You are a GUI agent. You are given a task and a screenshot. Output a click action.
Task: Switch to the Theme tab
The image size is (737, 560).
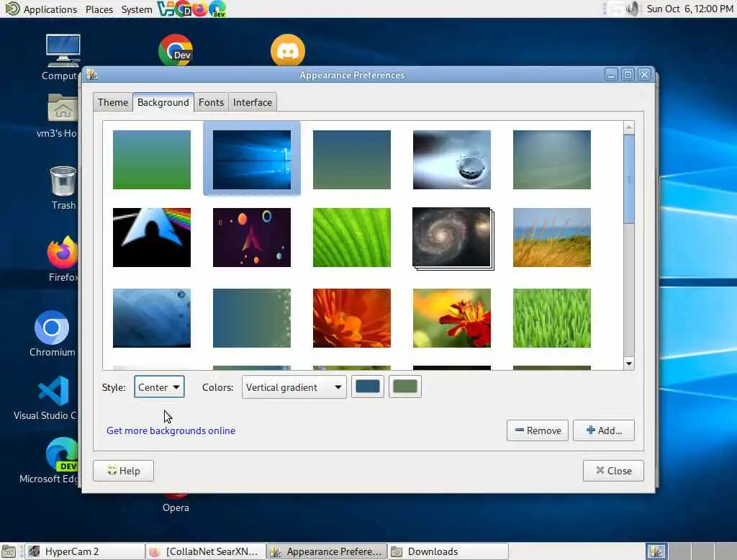(113, 102)
